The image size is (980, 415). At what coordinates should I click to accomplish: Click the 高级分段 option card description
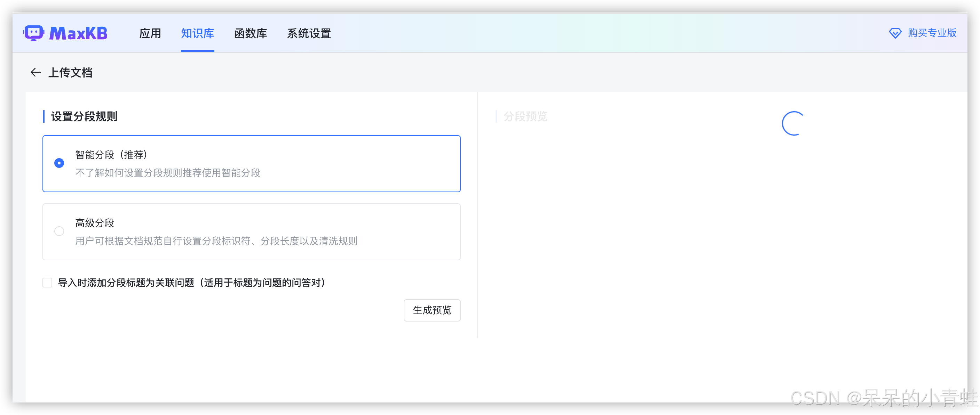216,241
